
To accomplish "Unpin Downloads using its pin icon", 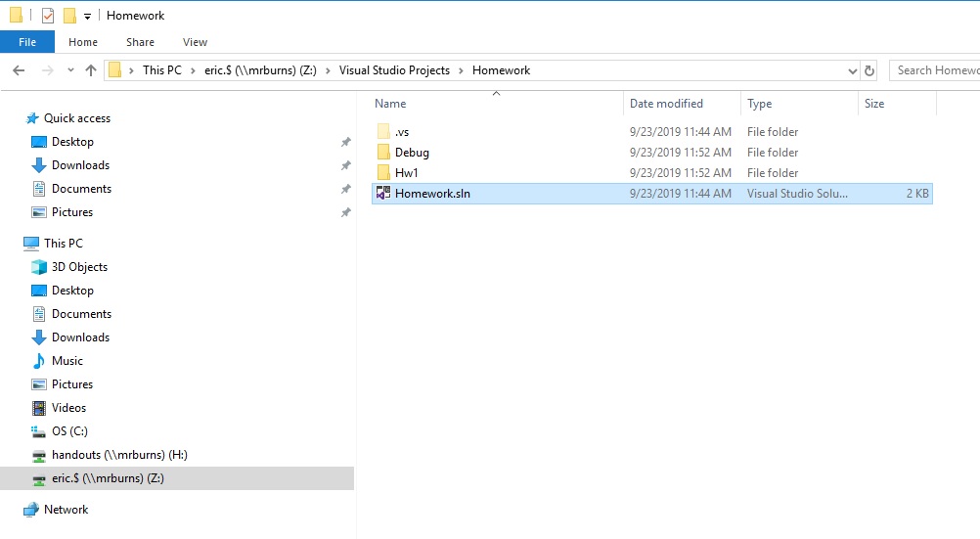I will tap(345, 165).
